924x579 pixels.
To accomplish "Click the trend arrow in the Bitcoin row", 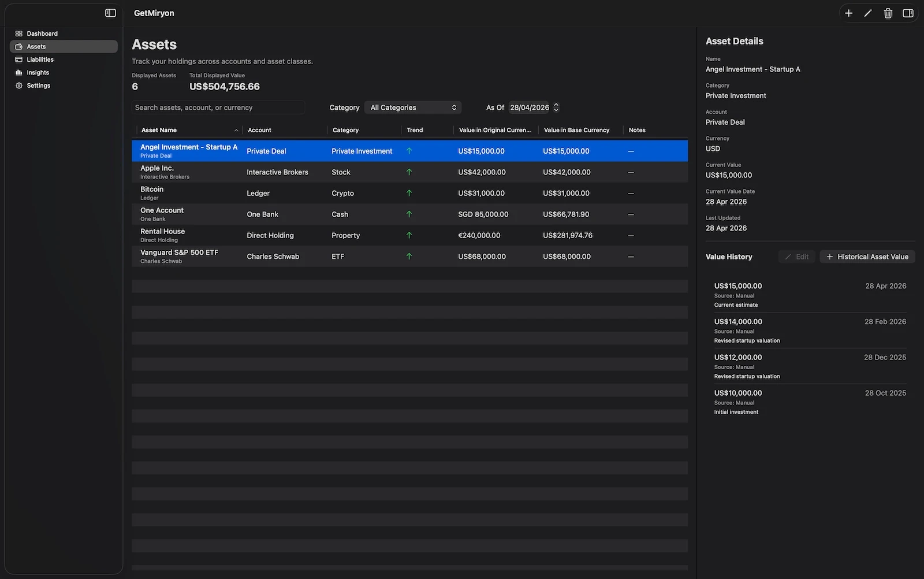I will pyautogui.click(x=409, y=193).
